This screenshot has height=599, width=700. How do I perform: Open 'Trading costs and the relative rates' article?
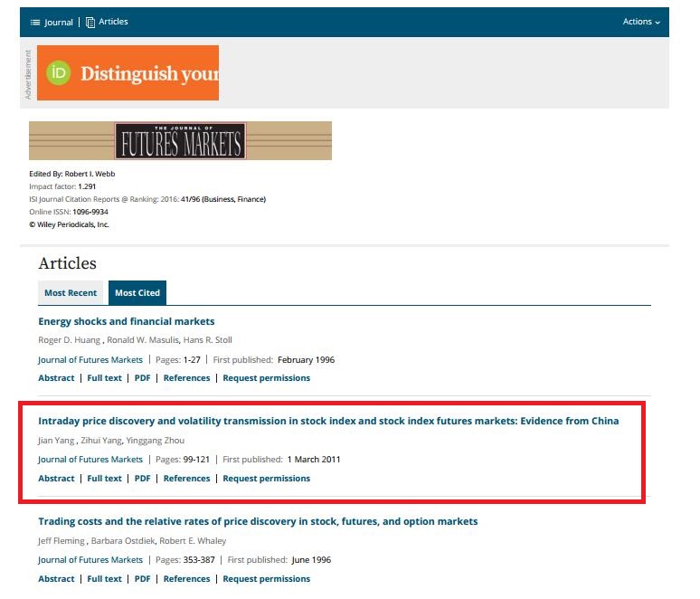tap(258, 522)
